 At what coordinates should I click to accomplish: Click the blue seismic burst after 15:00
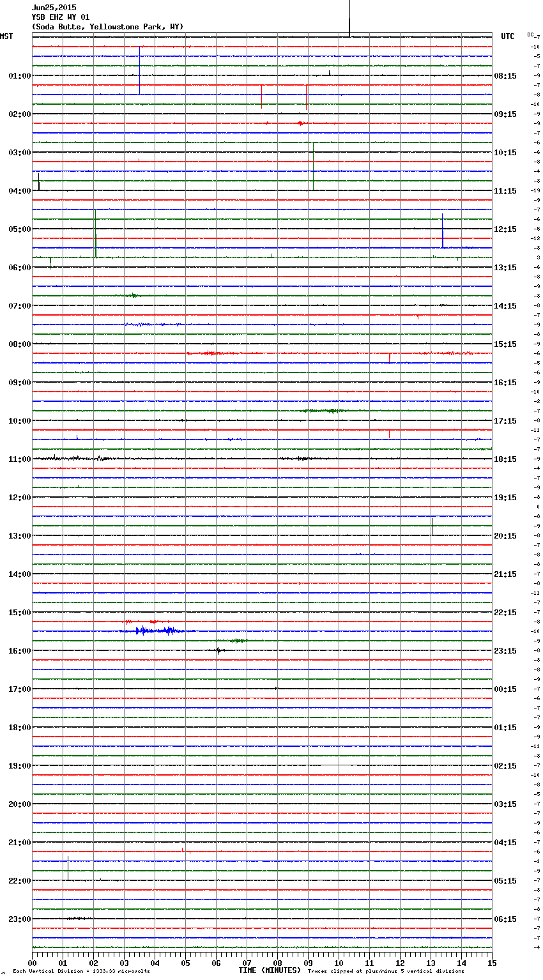157,631
